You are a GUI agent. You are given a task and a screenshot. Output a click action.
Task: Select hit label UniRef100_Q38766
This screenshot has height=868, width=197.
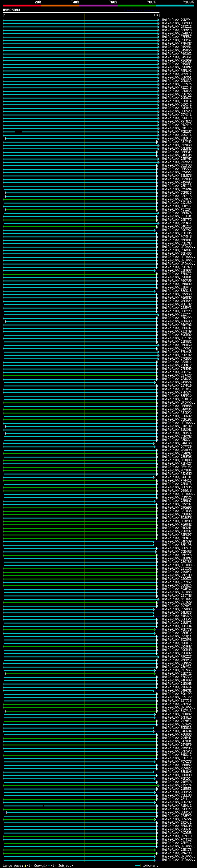177,94
